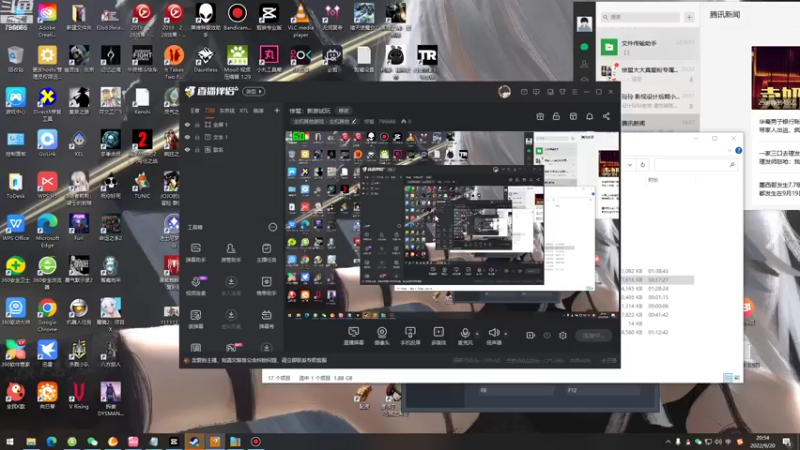Image resolution: width=800 pixels, height=450 pixels.
Task: Open the package icon beside bell
Action: click(573, 116)
